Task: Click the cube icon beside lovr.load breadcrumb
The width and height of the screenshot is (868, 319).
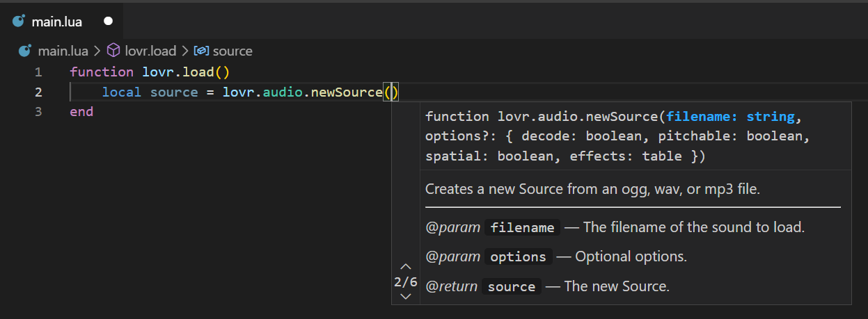Action: point(113,51)
